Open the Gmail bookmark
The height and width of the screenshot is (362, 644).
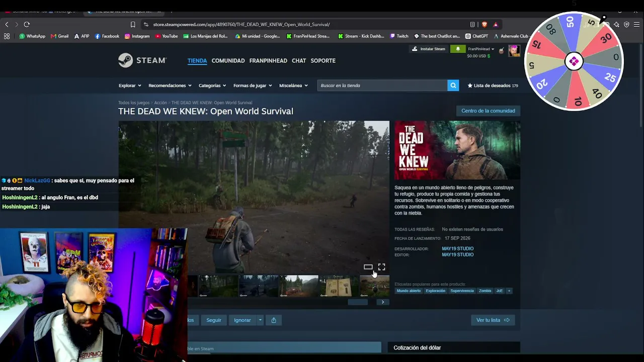(60, 36)
